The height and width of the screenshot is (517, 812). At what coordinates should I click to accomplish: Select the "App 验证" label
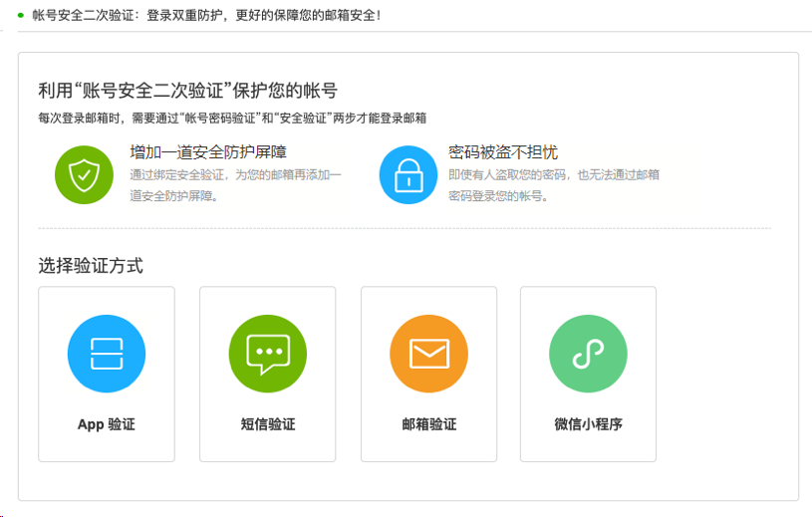107,424
